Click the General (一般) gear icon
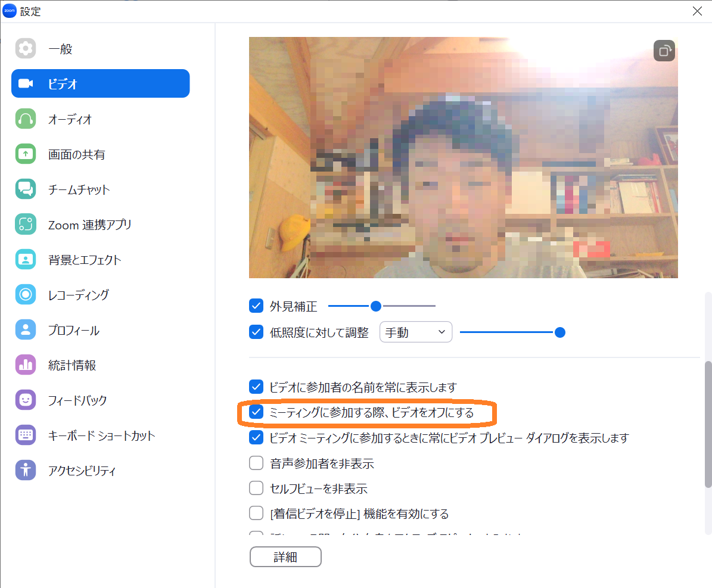 [x=26, y=48]
